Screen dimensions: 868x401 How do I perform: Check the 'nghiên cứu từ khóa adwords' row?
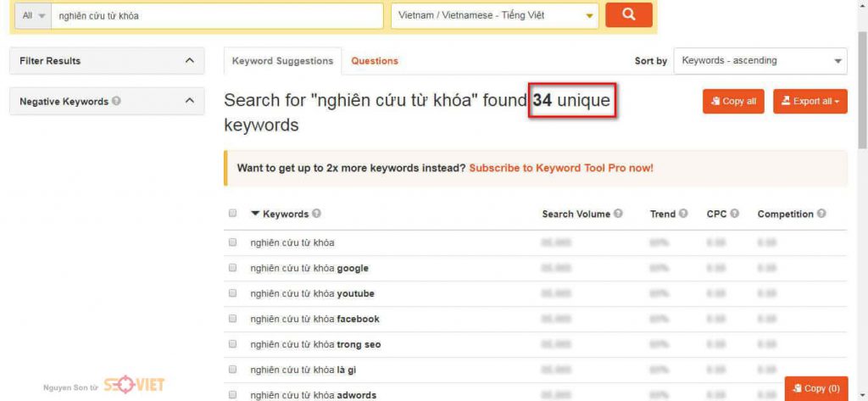(x=232, y=395)
